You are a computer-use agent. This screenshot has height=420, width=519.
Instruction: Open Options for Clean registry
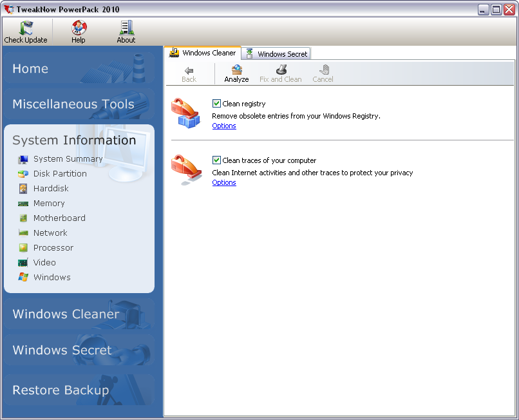tap(224, 126)
